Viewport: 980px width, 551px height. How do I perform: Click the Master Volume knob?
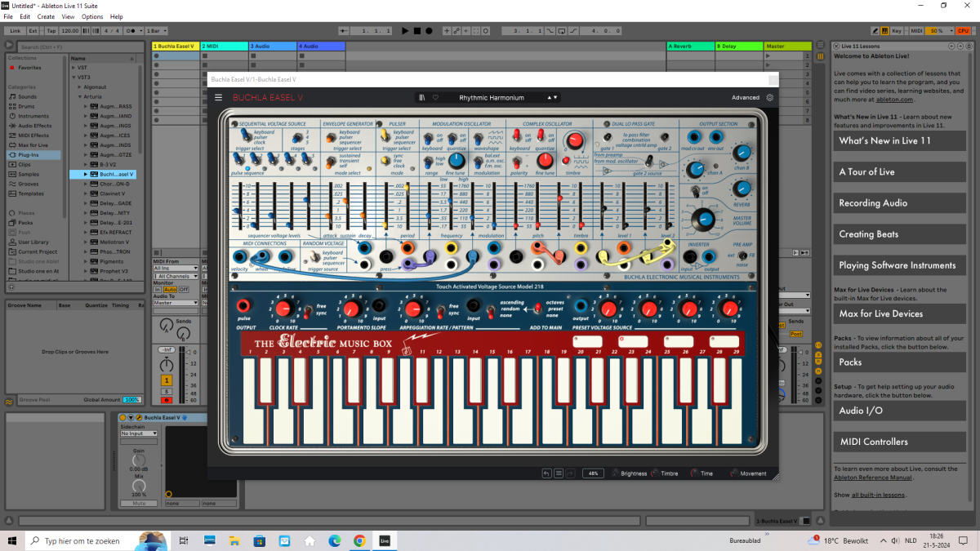[702, 220]
